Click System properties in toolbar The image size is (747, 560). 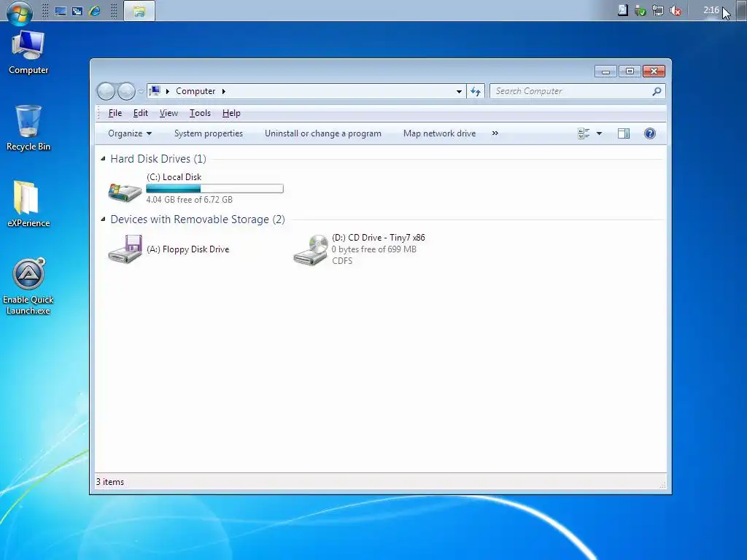coord(208,133)
